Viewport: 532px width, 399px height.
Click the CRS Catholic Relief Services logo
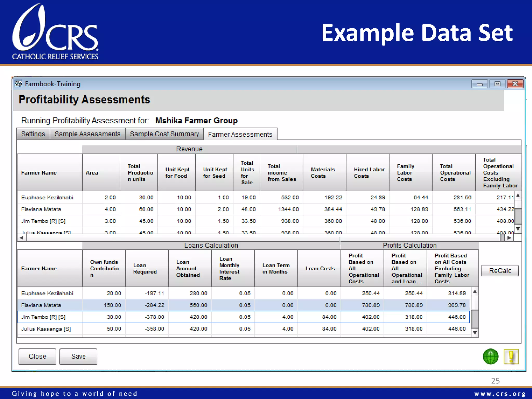(x=55, y=31)
